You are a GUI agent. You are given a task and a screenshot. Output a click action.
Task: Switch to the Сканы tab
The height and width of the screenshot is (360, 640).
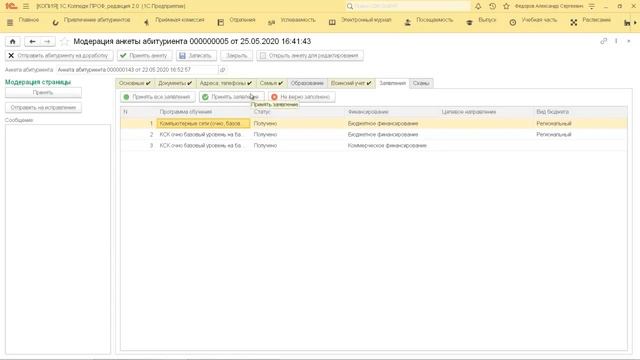421,83
